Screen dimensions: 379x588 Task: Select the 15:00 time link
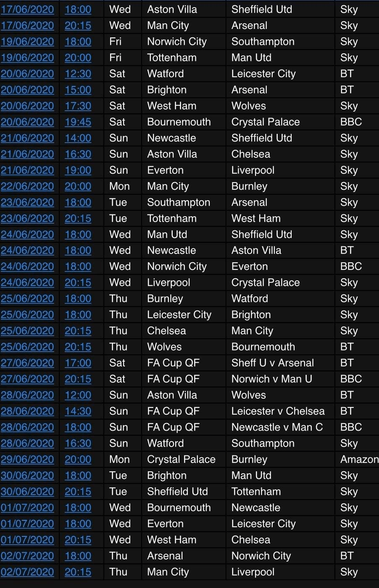coord(78,90)
